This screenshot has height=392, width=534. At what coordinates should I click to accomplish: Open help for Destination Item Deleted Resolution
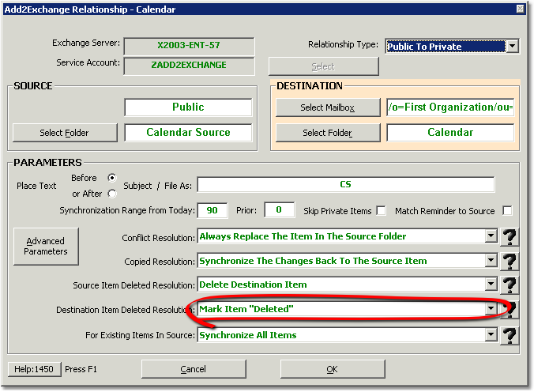[510, 310]
